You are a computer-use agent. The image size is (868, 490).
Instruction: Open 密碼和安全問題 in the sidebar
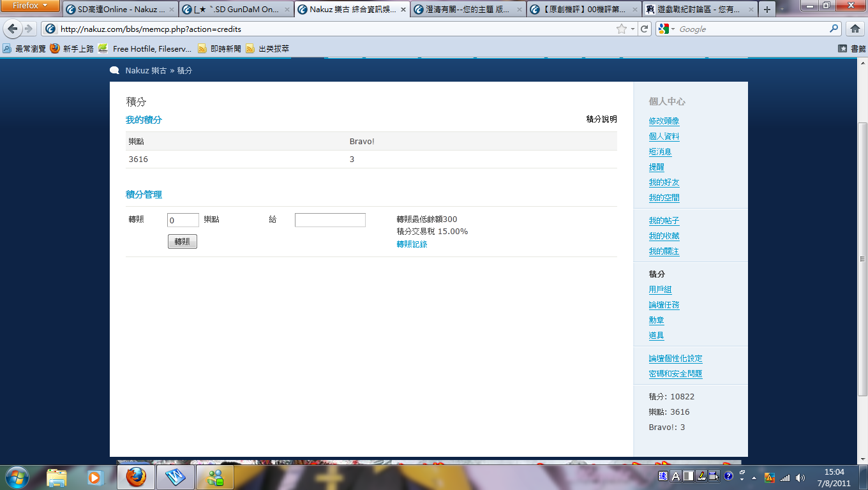[x=675, y=374]
